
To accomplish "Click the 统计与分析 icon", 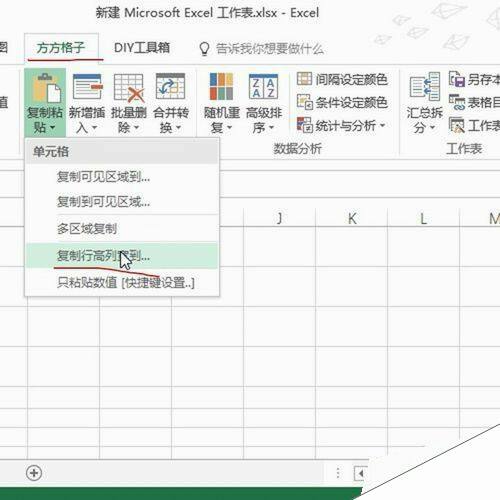I will 304,125.
